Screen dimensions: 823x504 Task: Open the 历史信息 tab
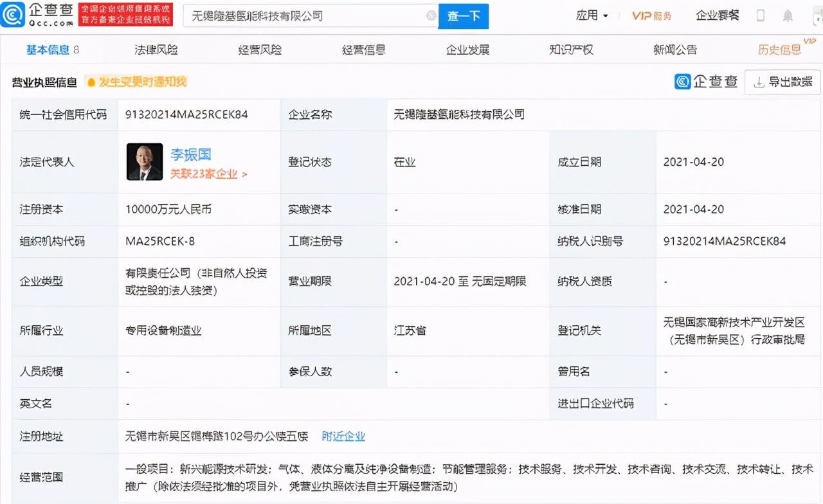780,50
